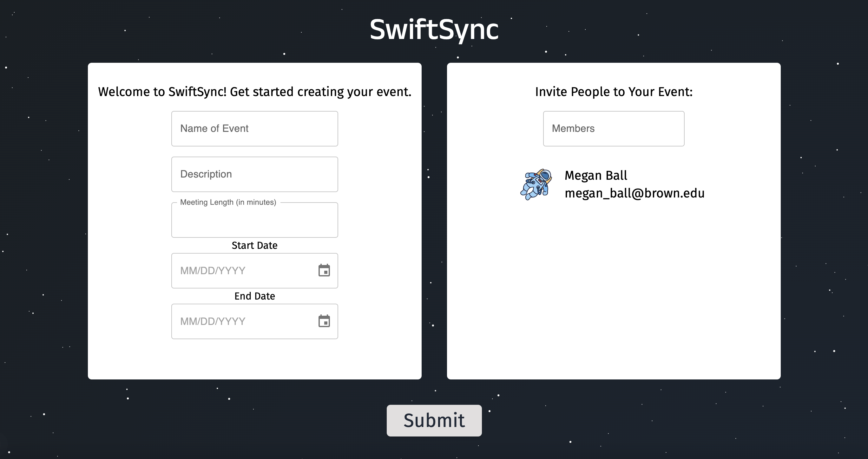Open the End Date calendar picker icon

tap(324, 321)
